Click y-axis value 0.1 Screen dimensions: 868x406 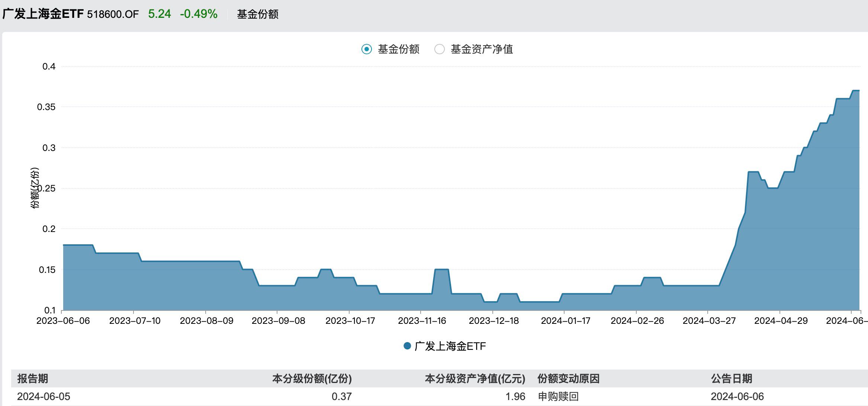[49, 310]
